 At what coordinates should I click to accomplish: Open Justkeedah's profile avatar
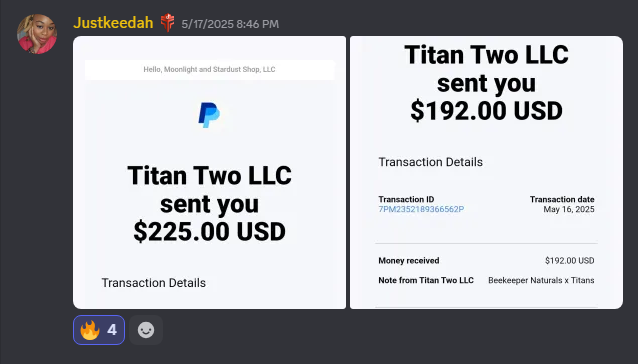37,34
